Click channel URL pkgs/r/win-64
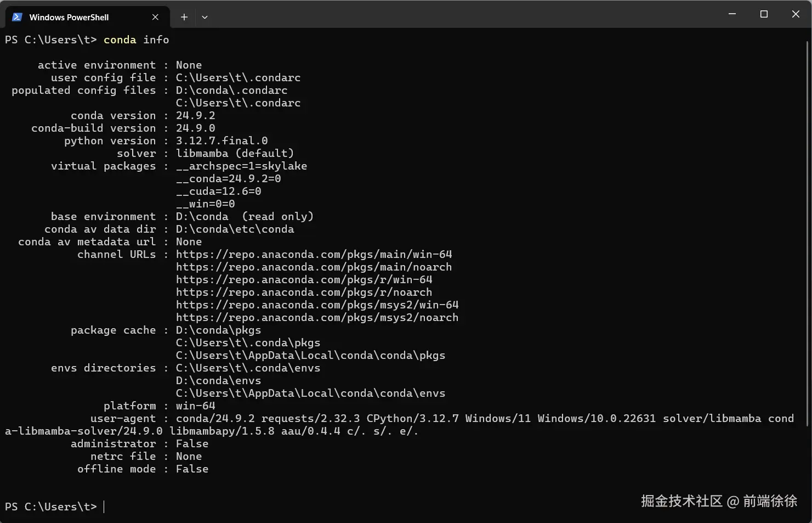The image size is (812, 523). coord(304,279)
